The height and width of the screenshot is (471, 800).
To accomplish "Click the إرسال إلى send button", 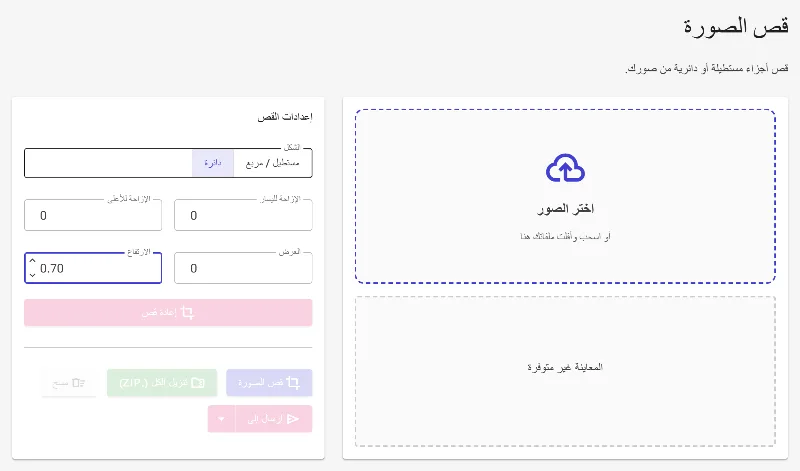I will point(273,419).
